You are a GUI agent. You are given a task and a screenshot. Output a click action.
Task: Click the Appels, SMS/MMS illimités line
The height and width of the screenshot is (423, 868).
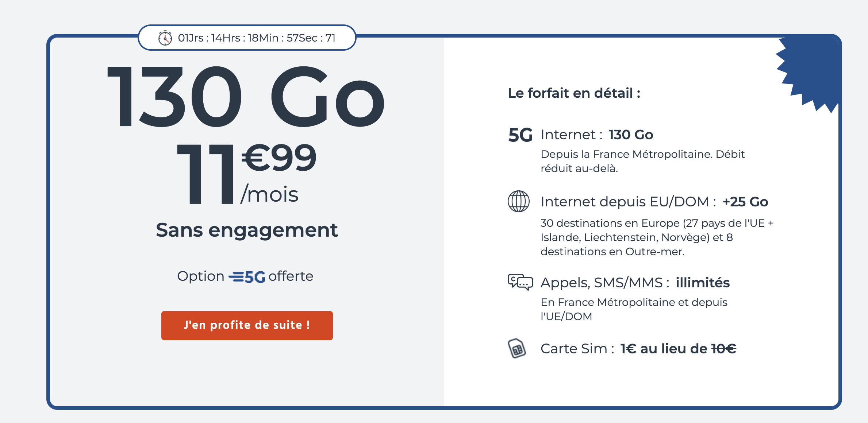click(x=635, y=283)
